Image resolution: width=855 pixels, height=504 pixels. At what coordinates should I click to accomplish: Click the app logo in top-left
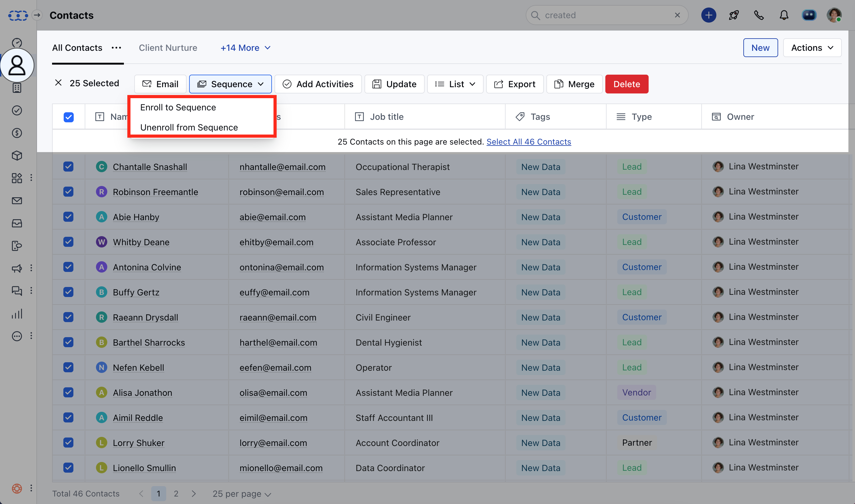click(x=18, y=15)
